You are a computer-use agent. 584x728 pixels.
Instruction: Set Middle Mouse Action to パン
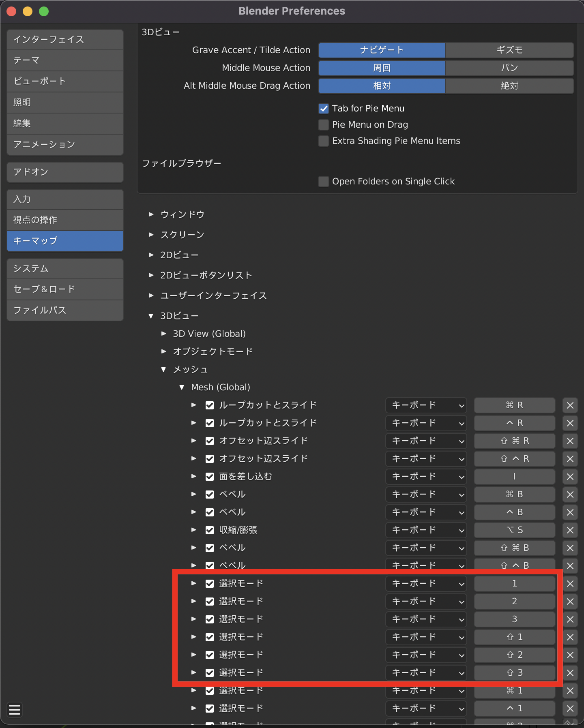pyautogui.click(x=510, y=68)
